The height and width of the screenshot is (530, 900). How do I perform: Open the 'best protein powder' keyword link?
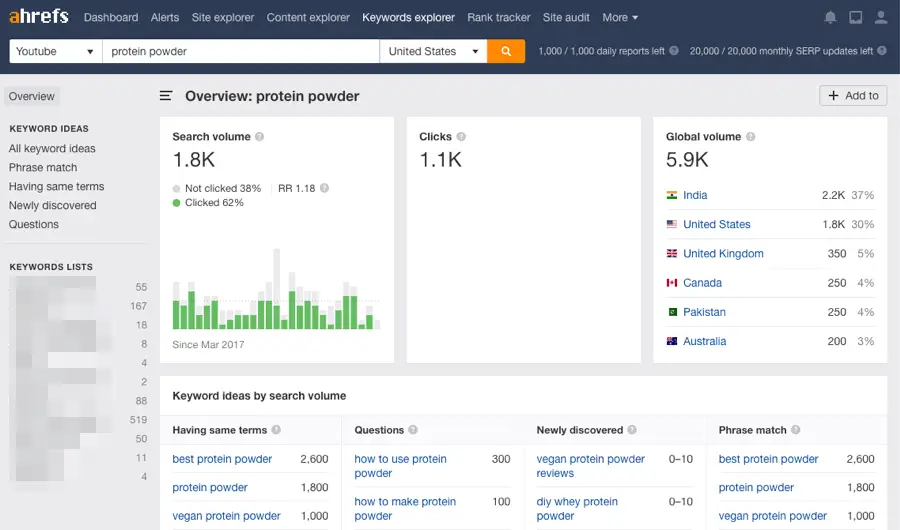point(222,459)
